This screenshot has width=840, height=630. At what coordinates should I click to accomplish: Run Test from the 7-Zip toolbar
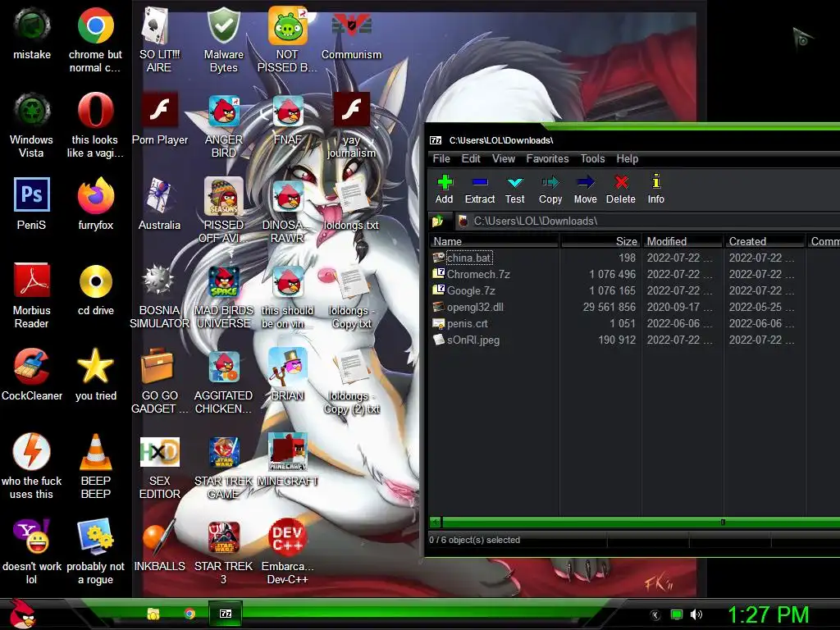point(515,189)
